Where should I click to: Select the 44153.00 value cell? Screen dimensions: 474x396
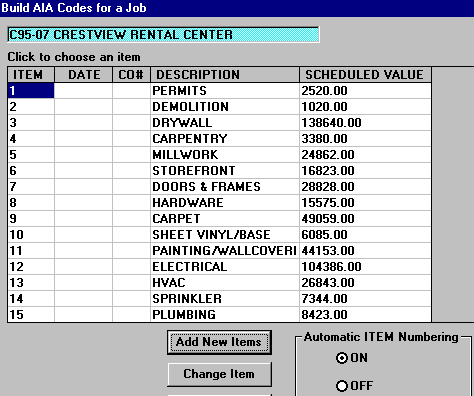click(x=365, y=251)
